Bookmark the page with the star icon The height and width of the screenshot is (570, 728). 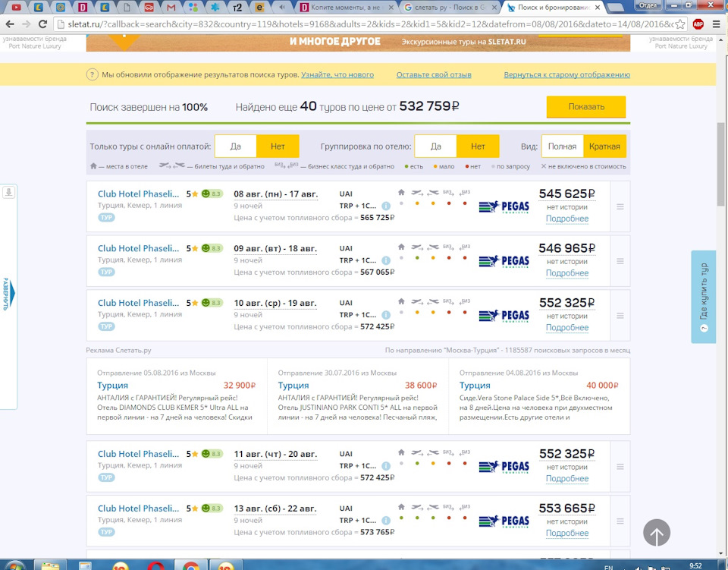[680, 24]
